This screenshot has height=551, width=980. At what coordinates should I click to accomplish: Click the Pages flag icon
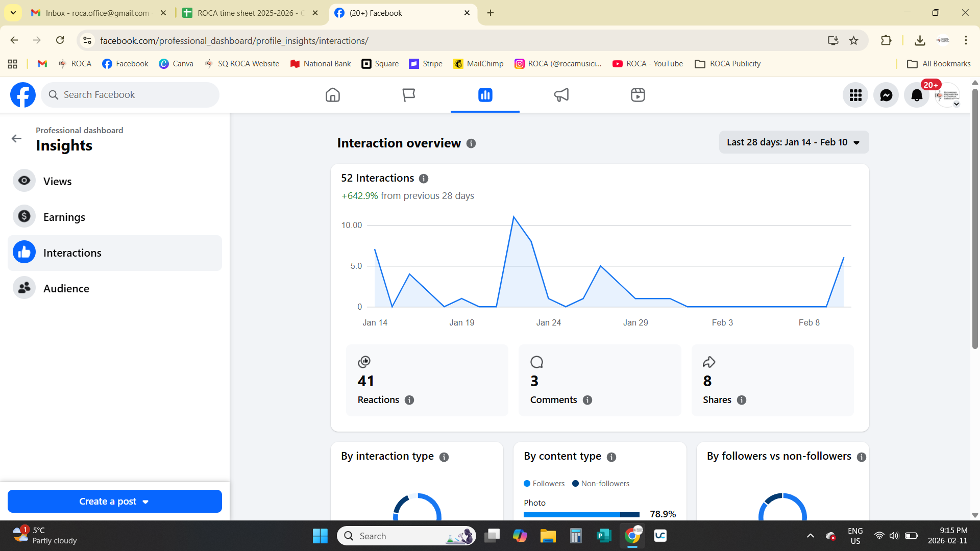pos(408,95)
